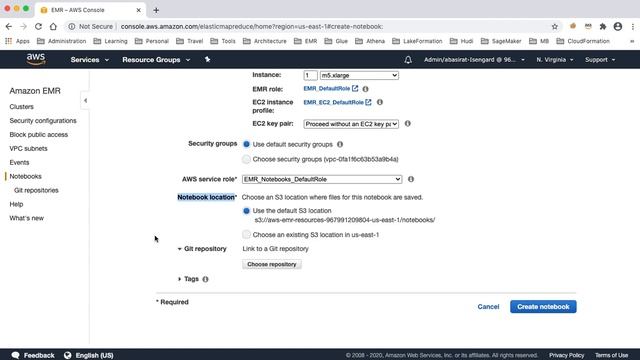
Task: Open the notifications bell icon
Action: click(x=408, y=60)
